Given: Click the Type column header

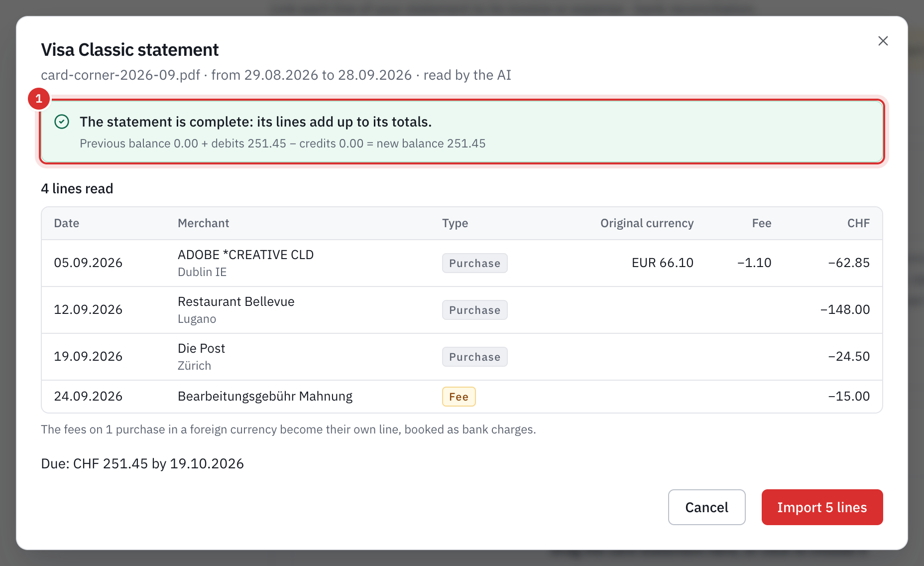Looking at the screenshot, I should (455, 223).
